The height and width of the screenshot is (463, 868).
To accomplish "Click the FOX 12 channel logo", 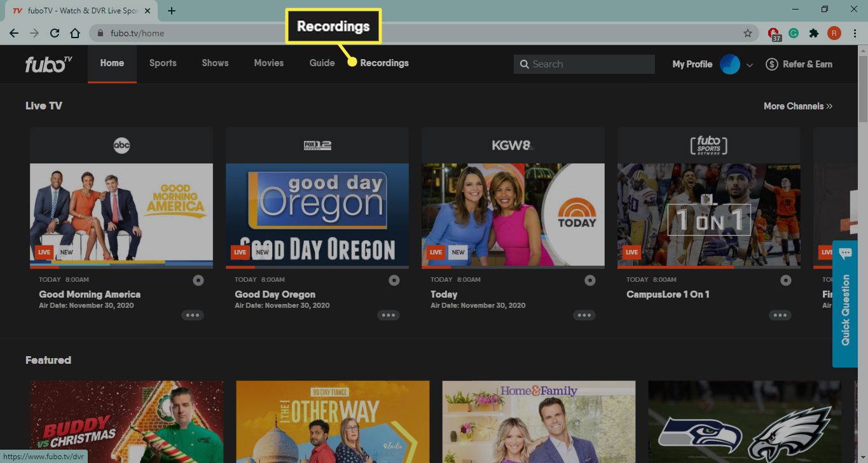I will [317, 146].
